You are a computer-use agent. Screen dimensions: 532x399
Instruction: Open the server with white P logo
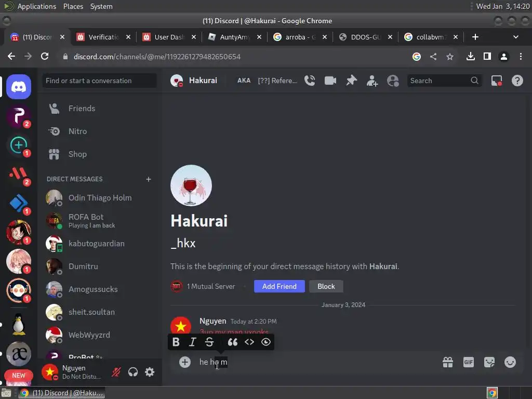point(19,116)
